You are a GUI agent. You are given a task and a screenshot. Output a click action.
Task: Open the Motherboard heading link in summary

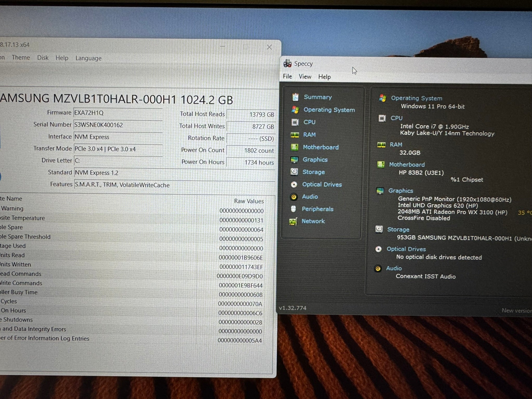pyautogui.click(x=407, y=165)
